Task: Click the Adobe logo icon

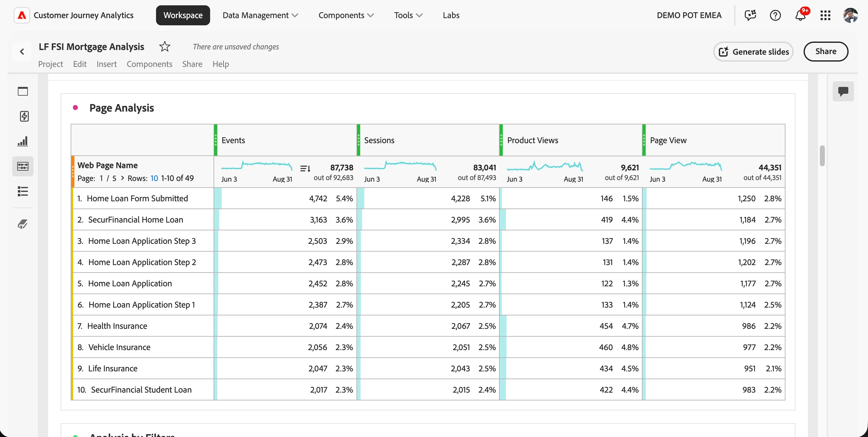Action: click(22, 15)
